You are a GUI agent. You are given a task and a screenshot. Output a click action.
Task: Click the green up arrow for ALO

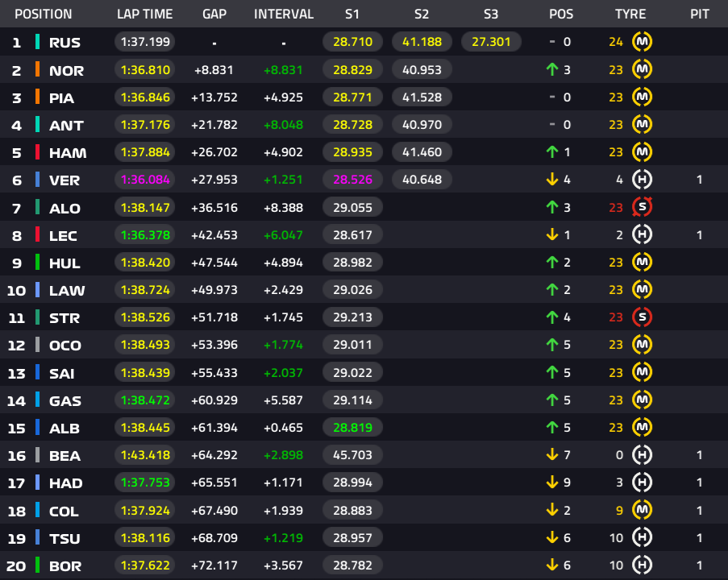click(552, 207)
